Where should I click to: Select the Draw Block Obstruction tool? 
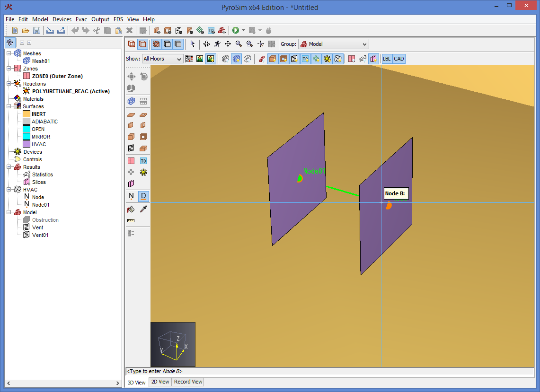[131, 137]
